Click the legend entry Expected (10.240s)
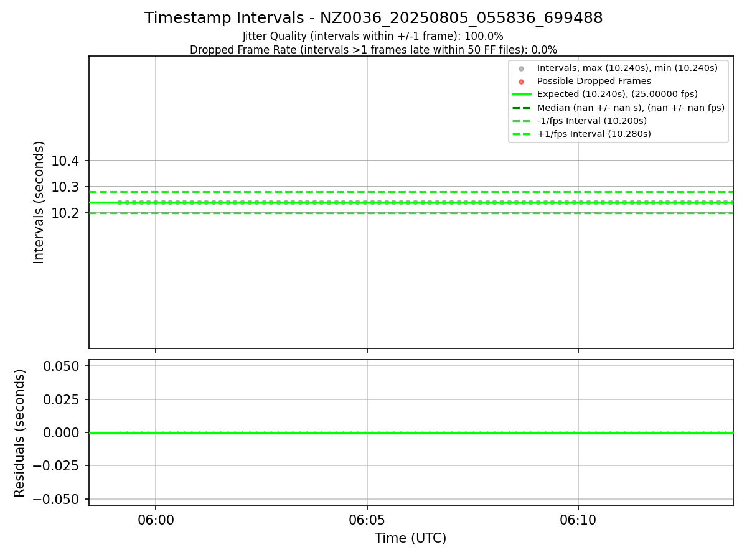 tap(618, 94)
